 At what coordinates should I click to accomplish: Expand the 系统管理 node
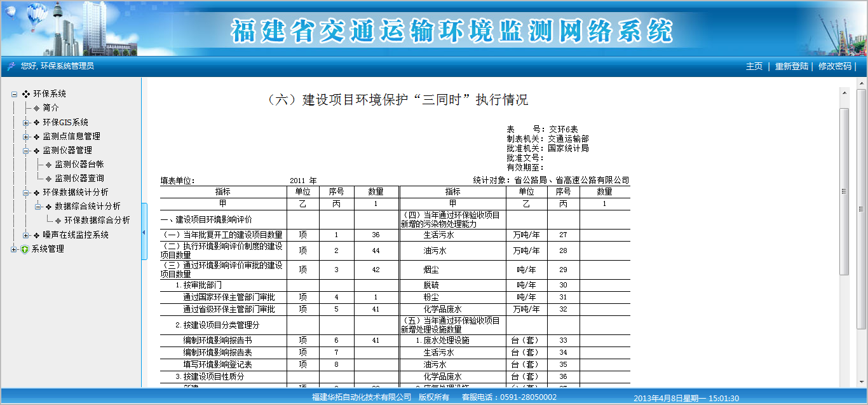[x=15, y=249]
